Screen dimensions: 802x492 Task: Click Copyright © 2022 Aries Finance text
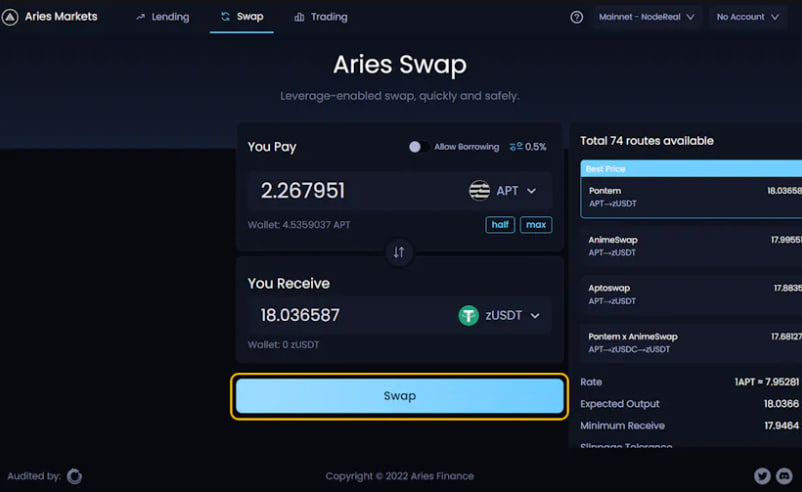pyautogui.click(x=399, y=476)
